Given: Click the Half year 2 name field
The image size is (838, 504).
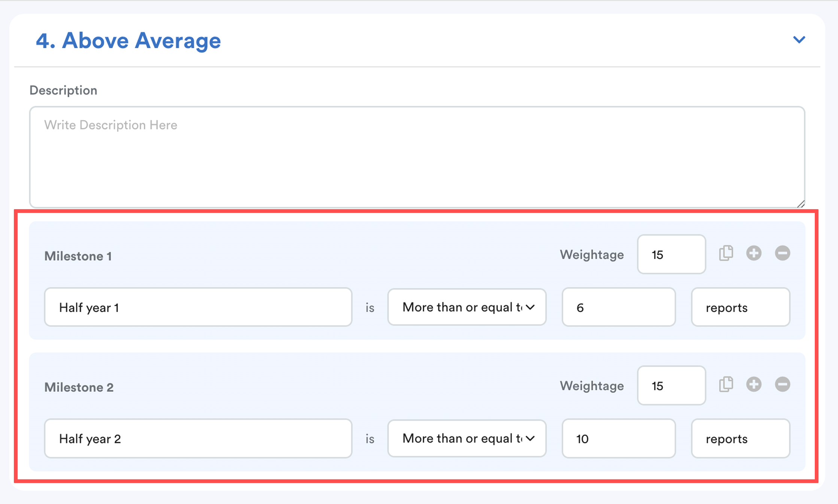Looking at the screenshot, I should [198, 438].
